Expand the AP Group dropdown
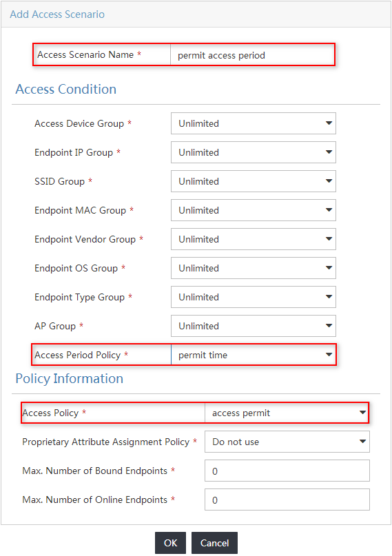 tap(253, 326)
